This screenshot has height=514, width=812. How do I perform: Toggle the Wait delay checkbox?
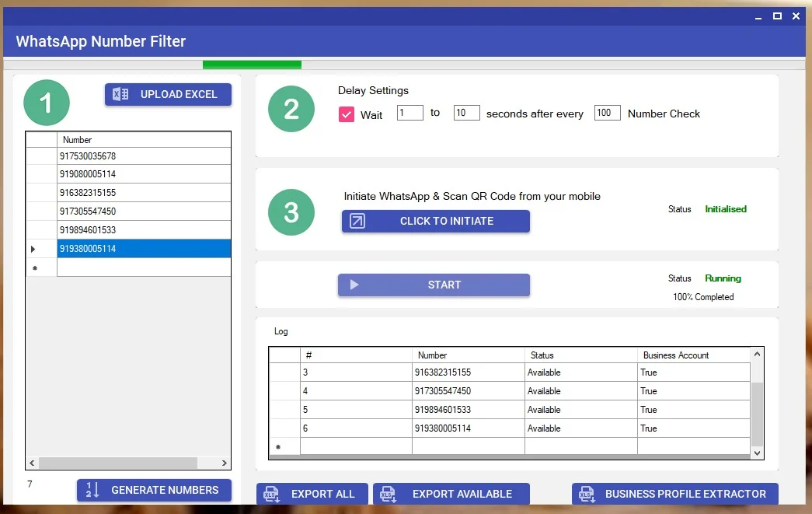pyautogui.click(x=347, y=114)
